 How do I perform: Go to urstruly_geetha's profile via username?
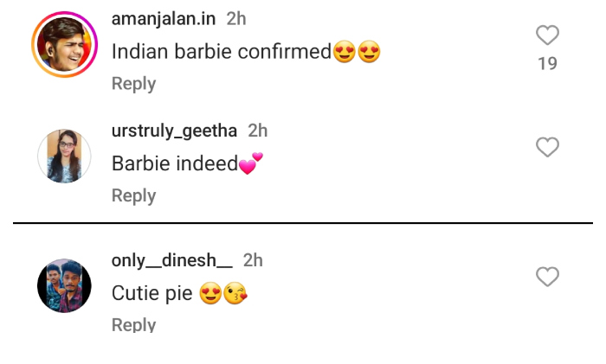coord(174,131)
